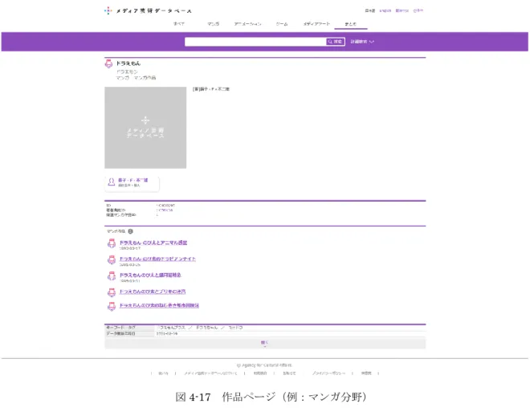The height and width of the screenshot is (420, 530).
Task: Click icon beside のび太とブリキの迷宮 entry
Action: (x=112, y=292)
